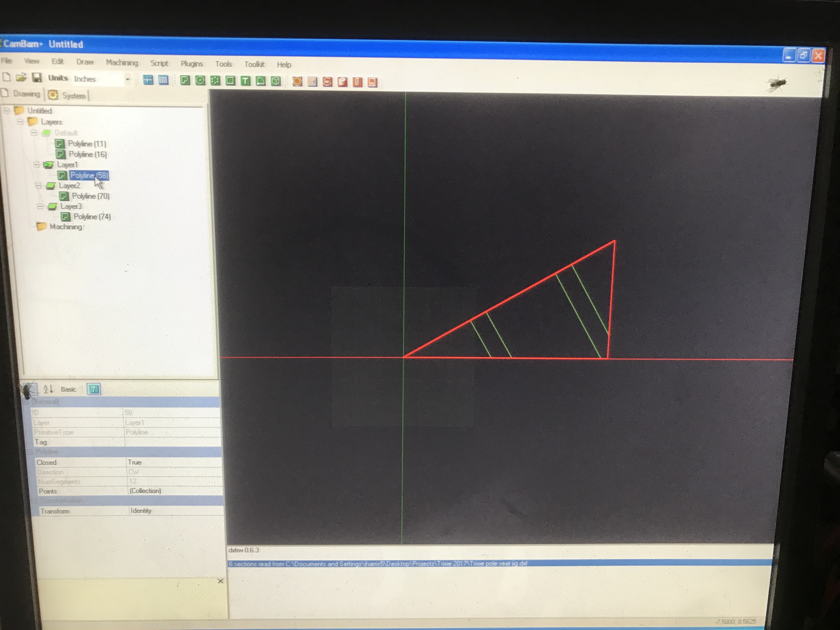Click the property grid help icon
This screenshot has width=840, height=630.
click(93, 389)
